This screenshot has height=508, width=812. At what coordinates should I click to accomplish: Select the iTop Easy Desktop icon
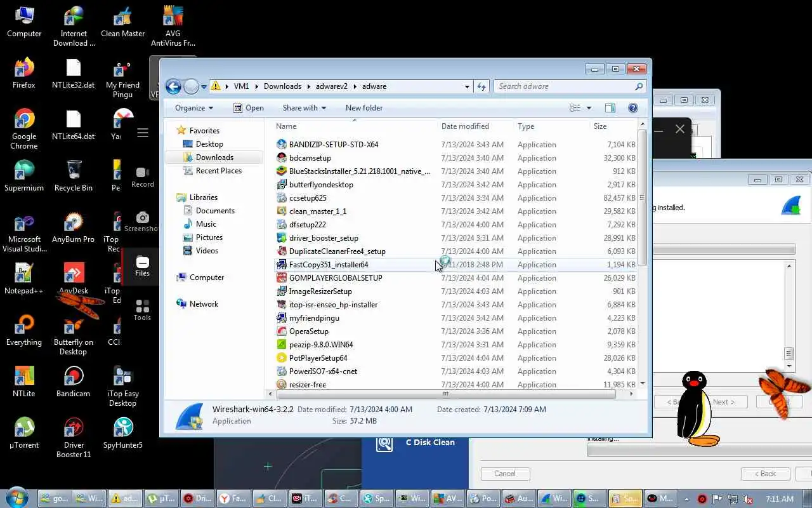click(123, 387)
